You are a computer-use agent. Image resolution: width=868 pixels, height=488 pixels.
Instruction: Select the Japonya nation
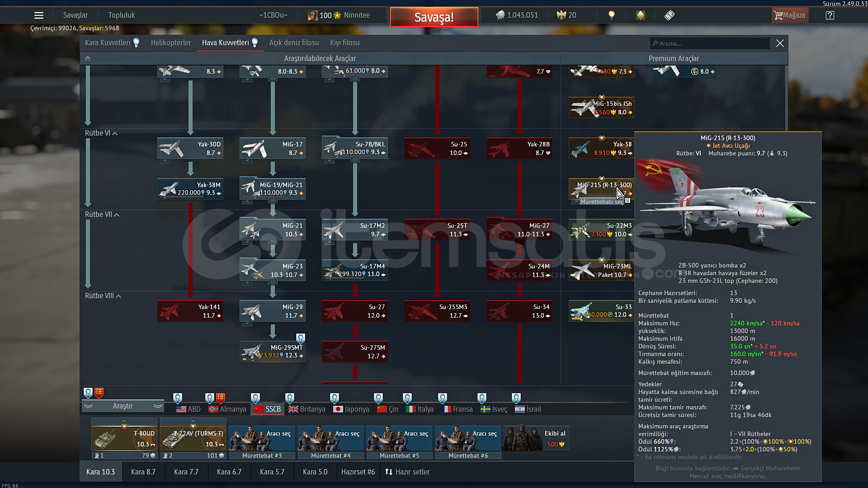351,409
